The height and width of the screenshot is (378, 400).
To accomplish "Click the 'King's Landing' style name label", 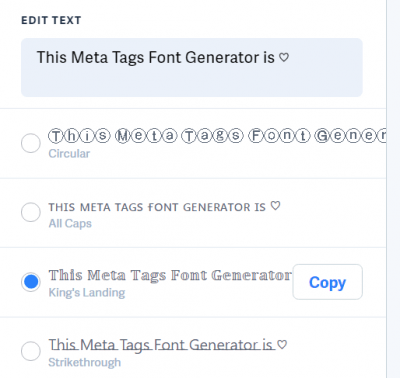I will coord(87,293).
